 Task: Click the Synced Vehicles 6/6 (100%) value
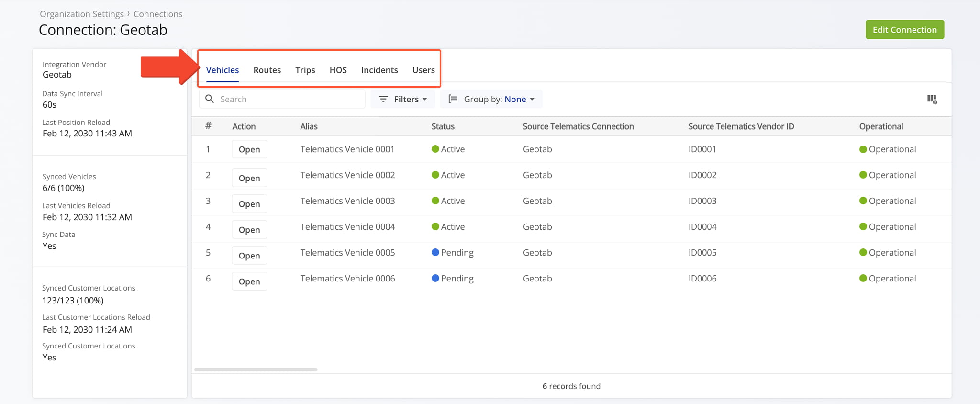64,188
